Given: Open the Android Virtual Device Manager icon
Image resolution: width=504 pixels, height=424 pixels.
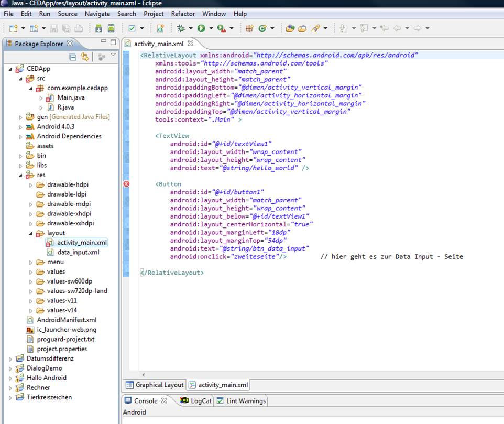Looking at the screenshot, I should [x=111, y=28].
